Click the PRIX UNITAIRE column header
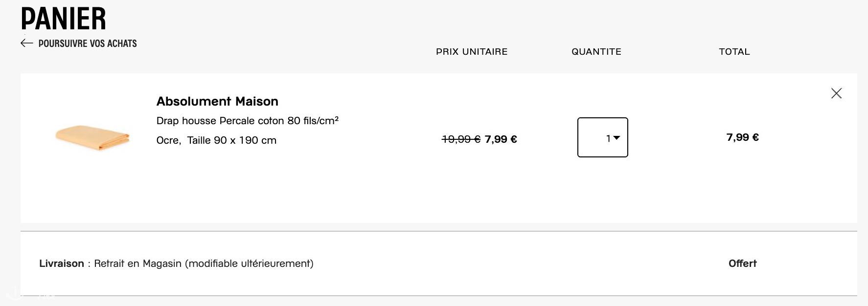The width and height of the screenshot is (868, 306). 472,52
